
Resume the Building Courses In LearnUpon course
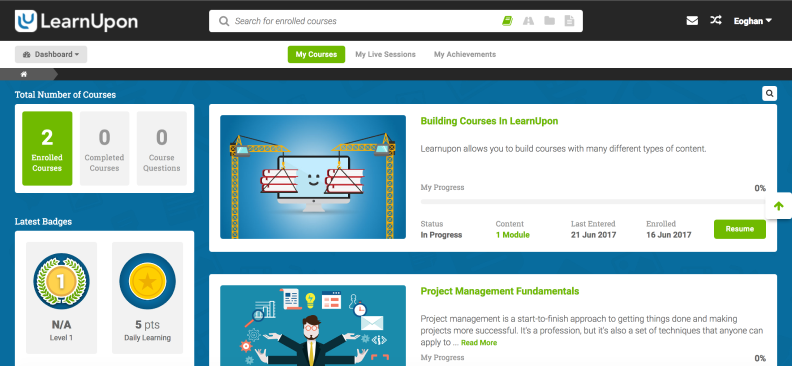pos(739,229)
